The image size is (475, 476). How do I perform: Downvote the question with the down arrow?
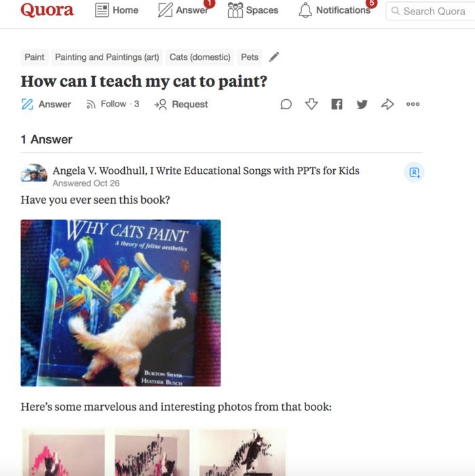[311, 104]
